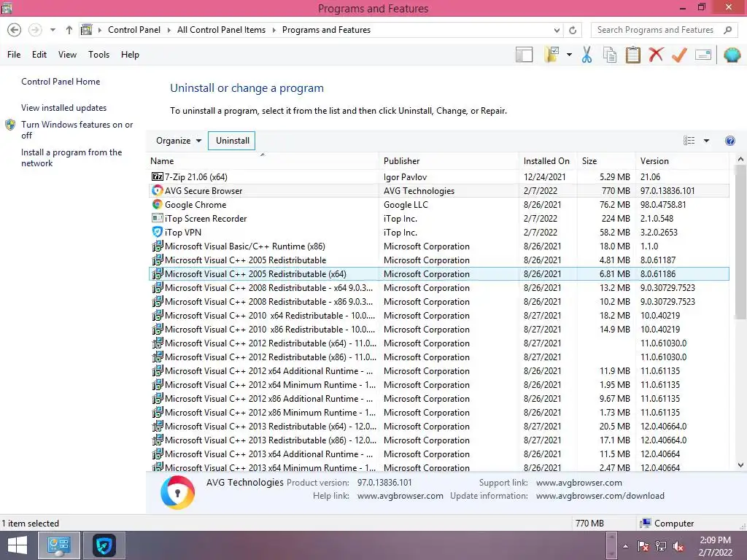Screen dimensions: 747x560
Task: Open the Edit menu
Action: [x=39, y=55]
